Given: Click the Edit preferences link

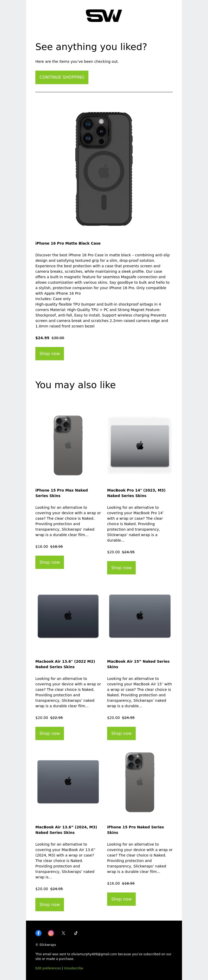Looking at the screenshot, I should 48,968.
